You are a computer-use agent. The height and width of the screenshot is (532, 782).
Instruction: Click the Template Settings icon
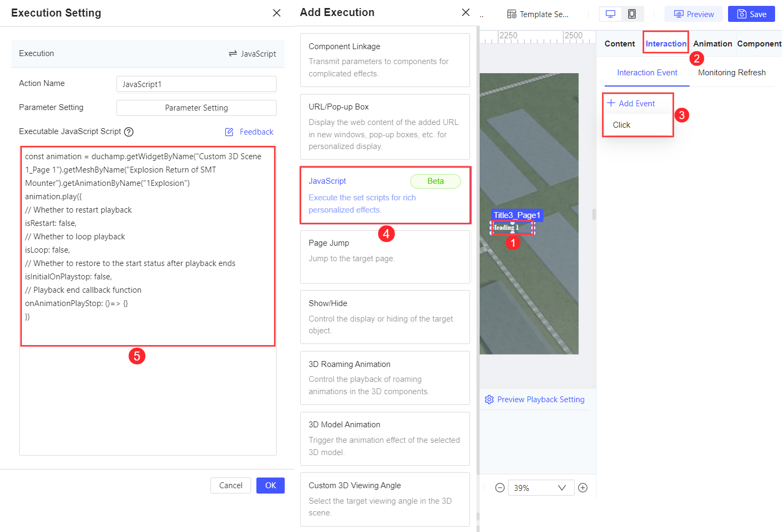(x=512, y=14)
